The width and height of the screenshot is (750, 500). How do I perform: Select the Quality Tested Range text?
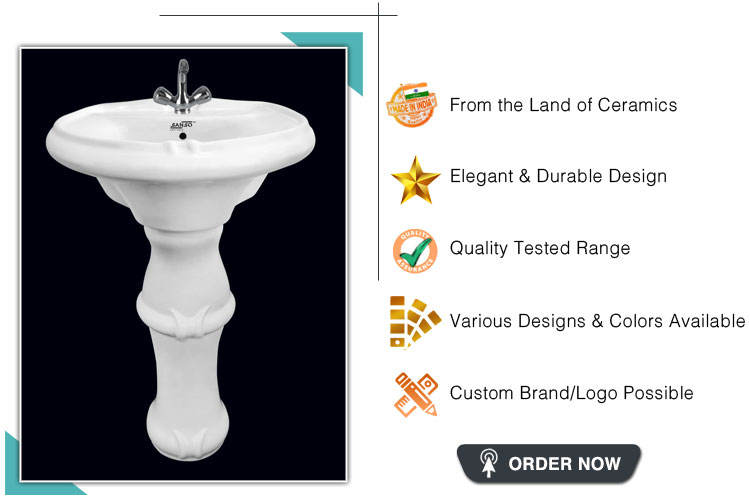(x=540, y=248)
